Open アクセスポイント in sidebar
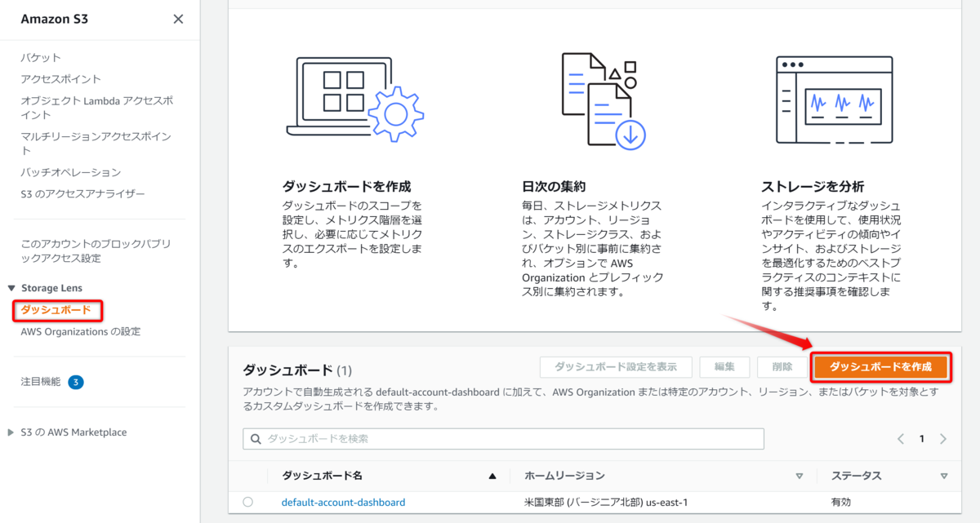 coord(61,79)
